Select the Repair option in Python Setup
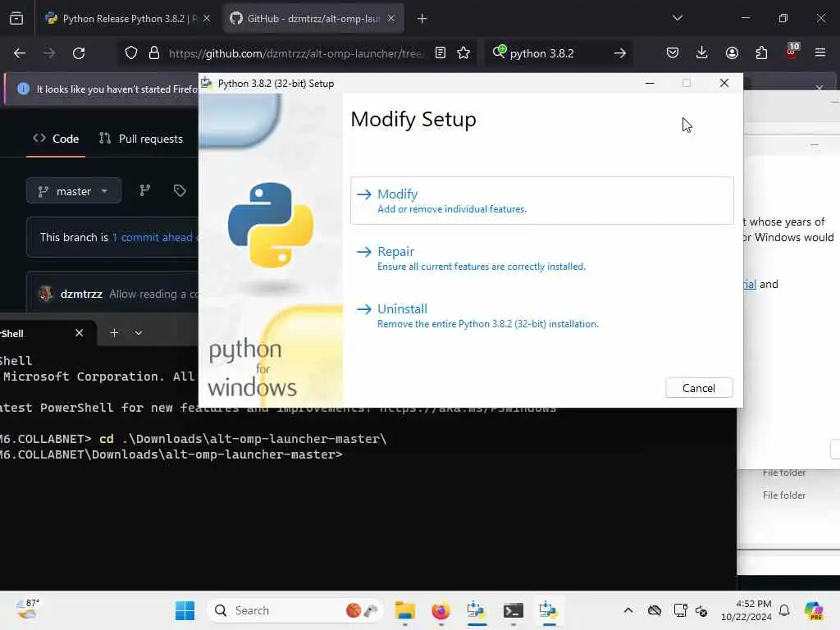The image size is (840, 630). click(541, 258)
